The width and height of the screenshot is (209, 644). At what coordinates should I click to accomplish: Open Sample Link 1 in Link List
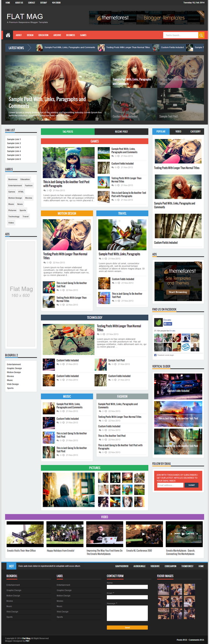click(14, 139)
